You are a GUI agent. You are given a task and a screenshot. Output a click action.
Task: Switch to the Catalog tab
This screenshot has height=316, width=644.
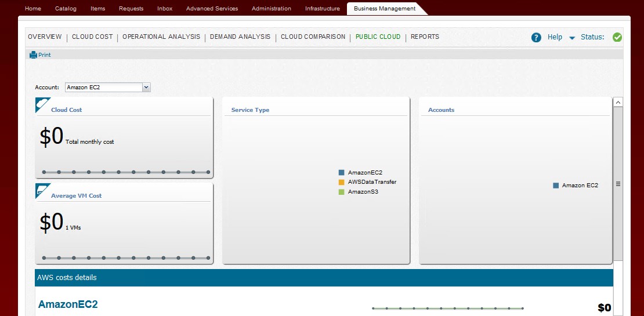pyautogui.click(x=66, y=9)
